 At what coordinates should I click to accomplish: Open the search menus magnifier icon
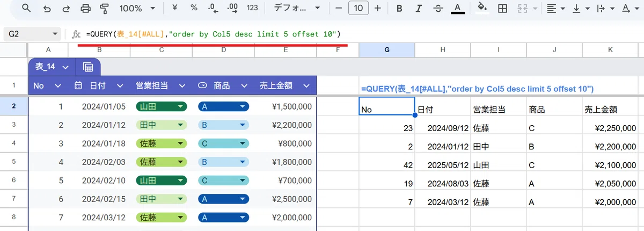pyautogui.click(x=26, y=8)
